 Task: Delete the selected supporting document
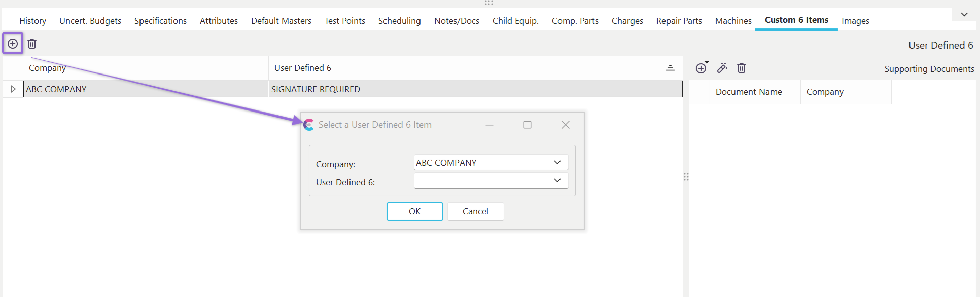pyautogui.click(x=742, y=68)
